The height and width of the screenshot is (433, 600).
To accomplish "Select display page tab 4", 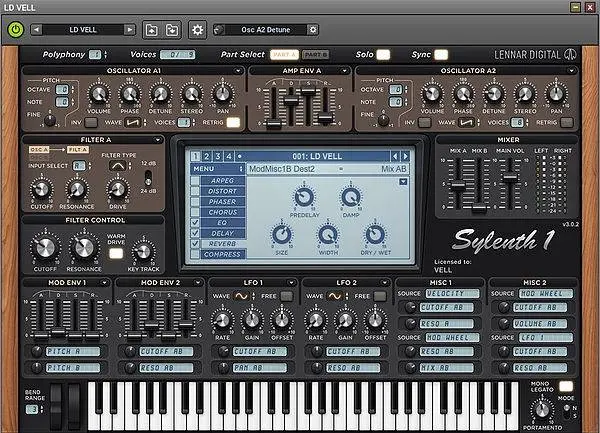I will click(x=229, y=156).
